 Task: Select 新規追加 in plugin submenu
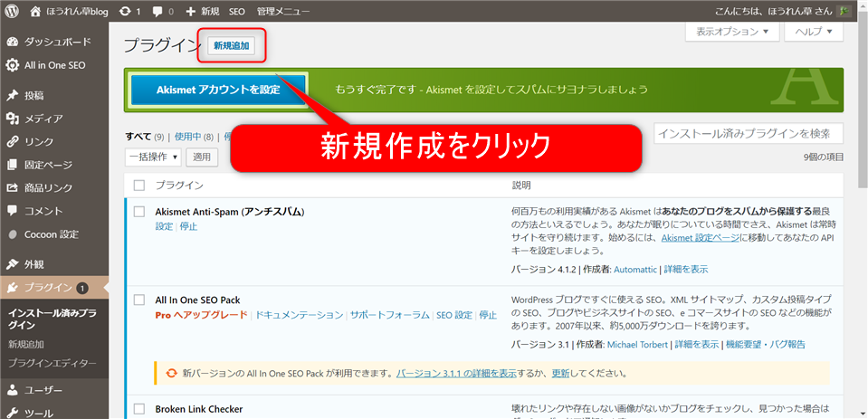26,344
